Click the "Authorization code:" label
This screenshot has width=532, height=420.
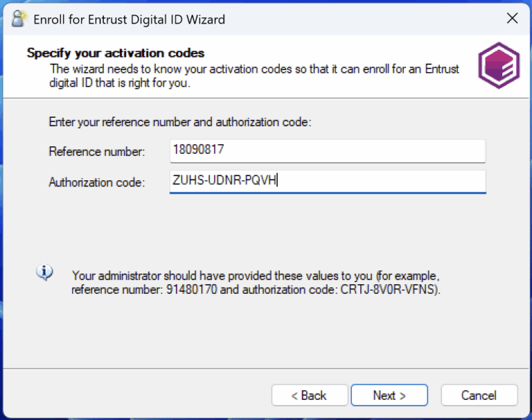97,182
